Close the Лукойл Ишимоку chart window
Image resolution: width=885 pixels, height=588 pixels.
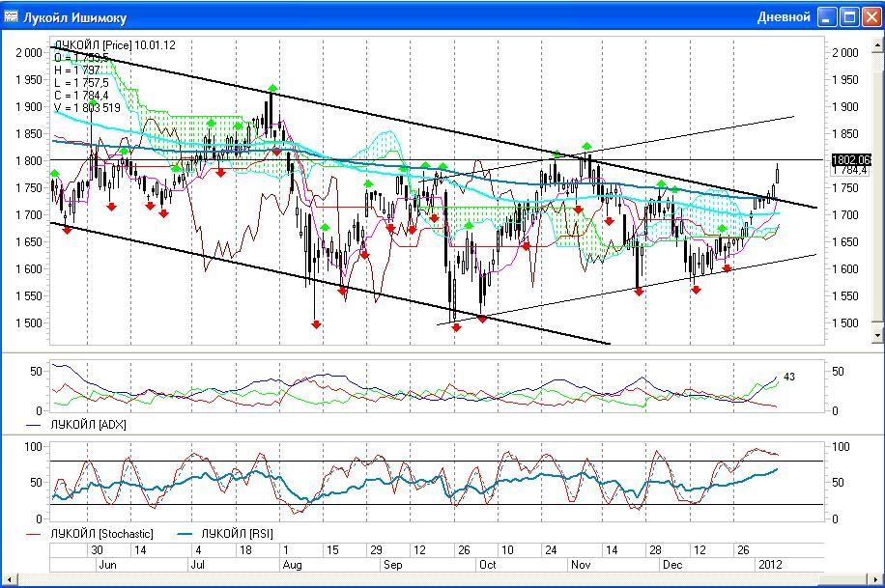point(871,17)
